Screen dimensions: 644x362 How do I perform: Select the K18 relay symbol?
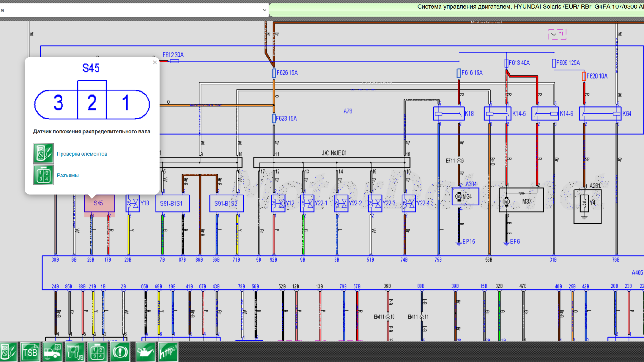pyautogui.click(x=449, y=114)
